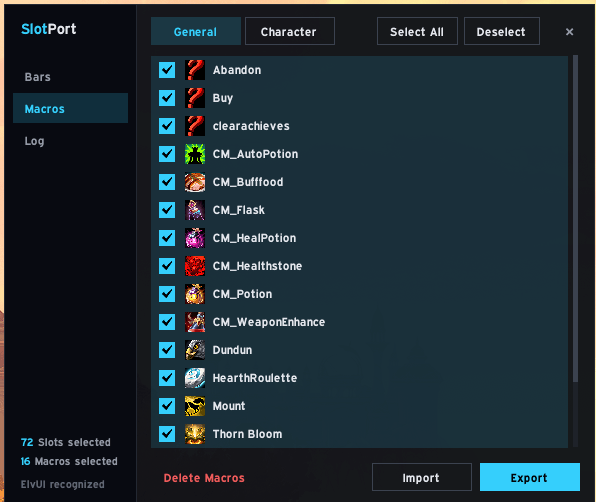
Task: Click the Select All button
Action: tap(417, 31)
